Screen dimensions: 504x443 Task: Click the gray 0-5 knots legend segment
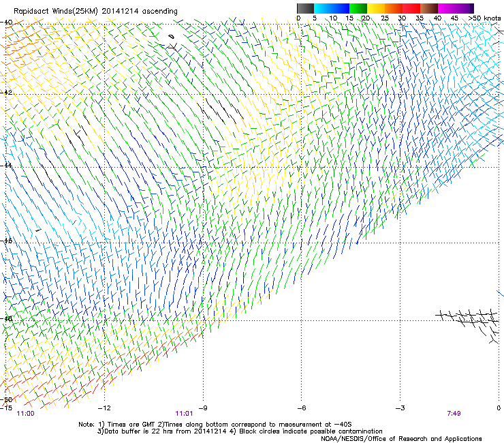coord(305,8)
